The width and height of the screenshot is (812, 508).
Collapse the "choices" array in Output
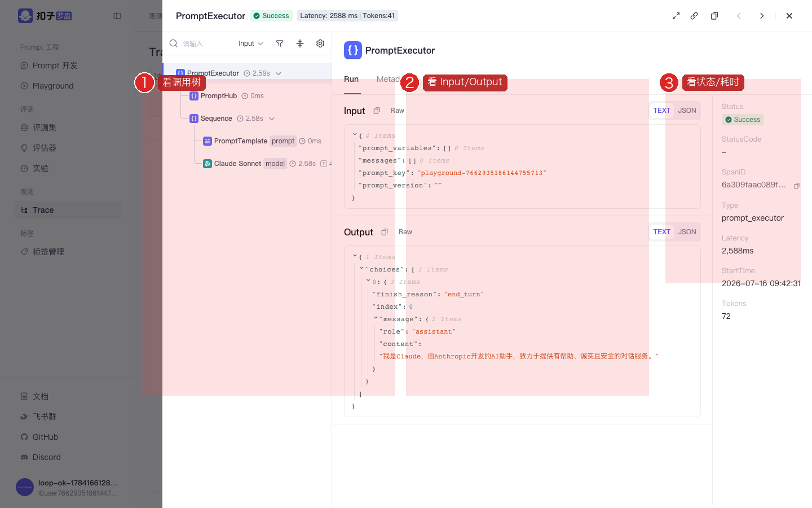361,269
